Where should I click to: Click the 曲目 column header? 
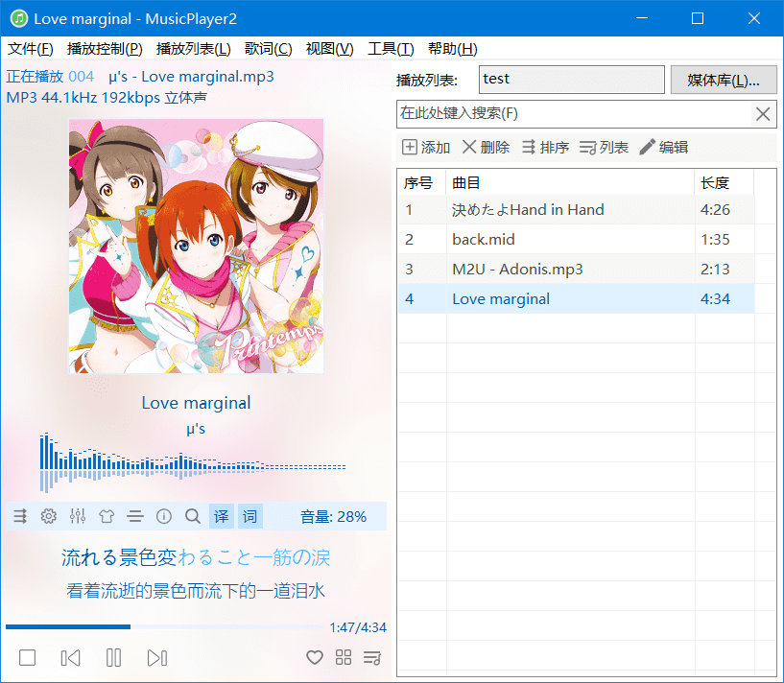(570, 182)
